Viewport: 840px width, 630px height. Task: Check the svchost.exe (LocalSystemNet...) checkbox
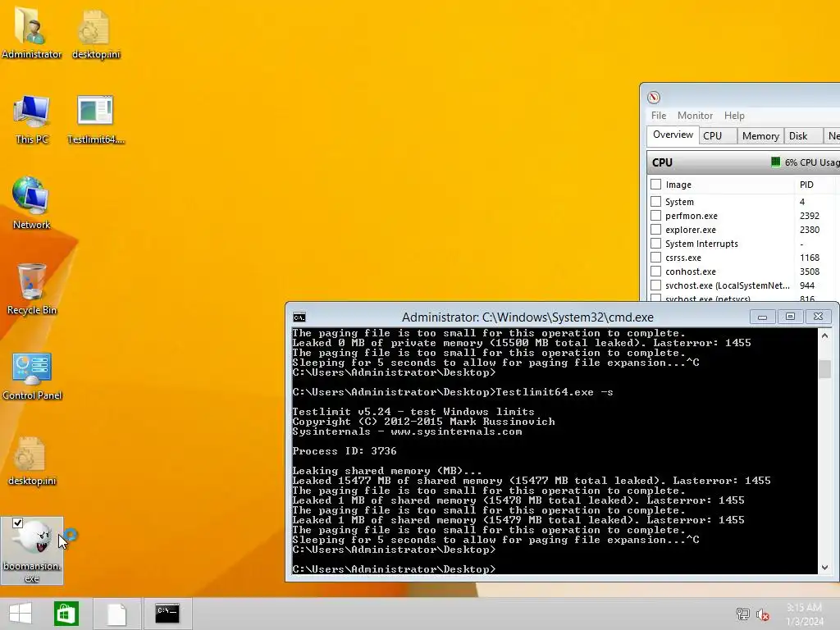coord(655,285)
